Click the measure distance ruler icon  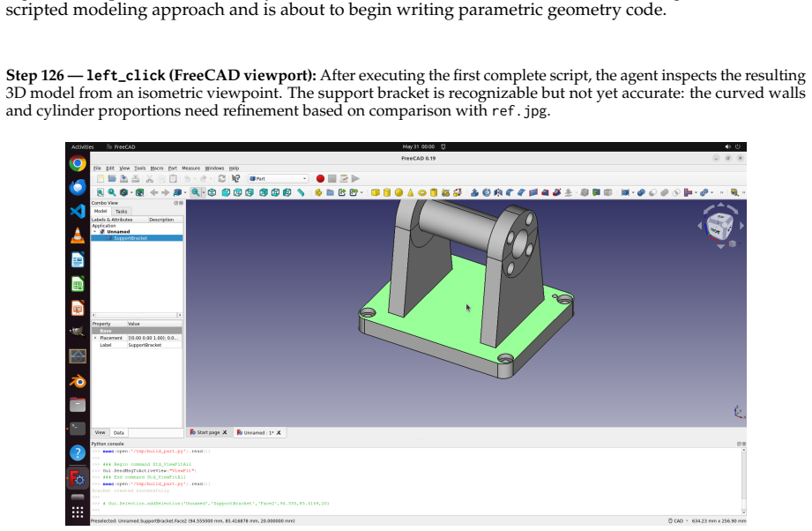click(301, 192)
